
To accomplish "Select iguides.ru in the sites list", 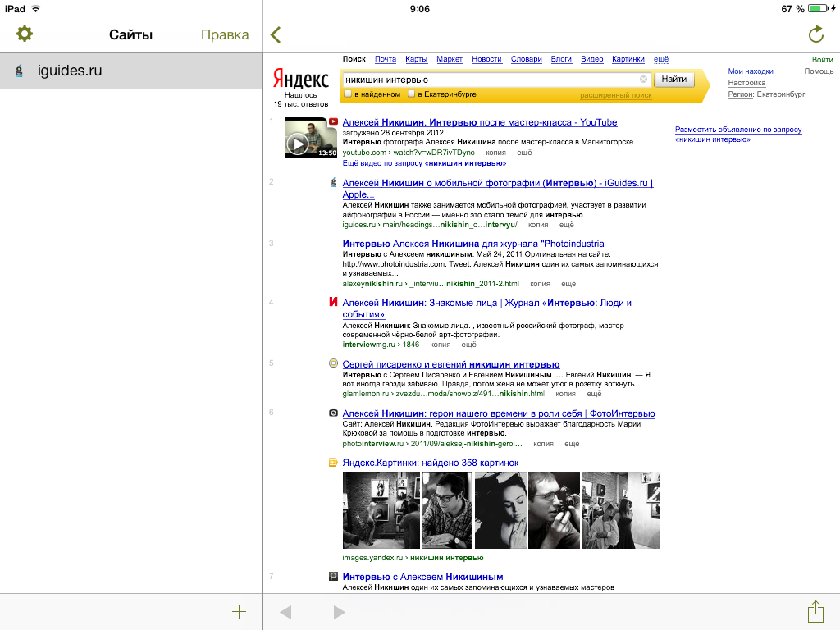I will click(x=70, y=71).
